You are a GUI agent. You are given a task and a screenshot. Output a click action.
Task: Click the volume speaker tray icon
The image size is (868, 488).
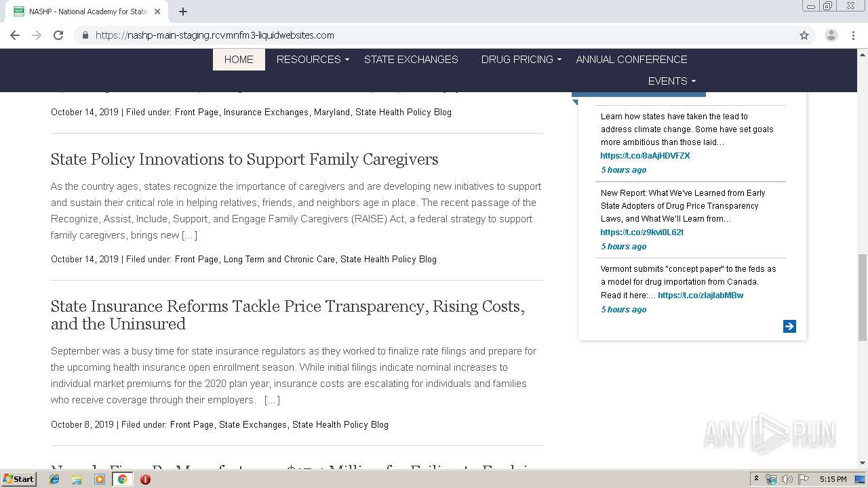[x=787, y=479]
